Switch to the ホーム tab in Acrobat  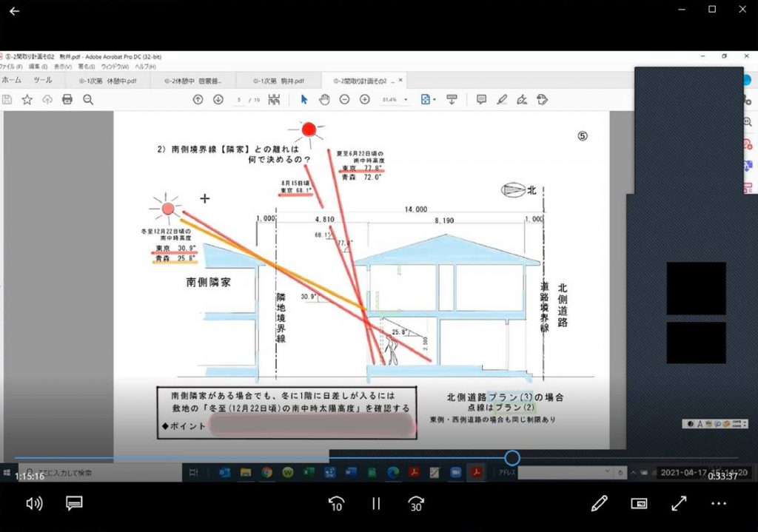pos(12,80)
